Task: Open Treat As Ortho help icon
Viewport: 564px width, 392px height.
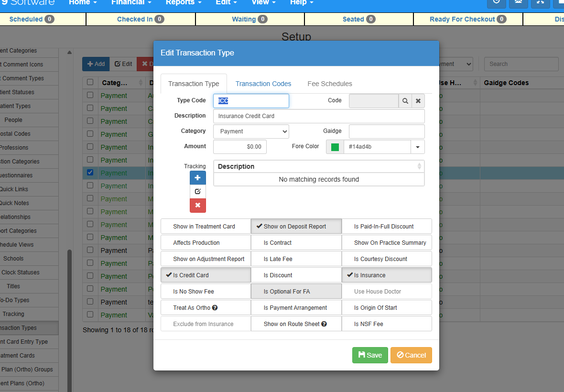Action: pos(215,308)
